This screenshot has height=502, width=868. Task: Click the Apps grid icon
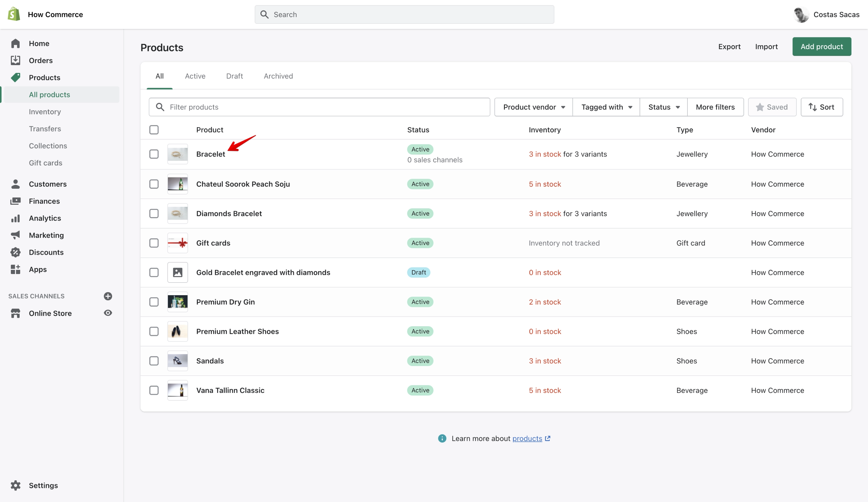coord(15,269)
